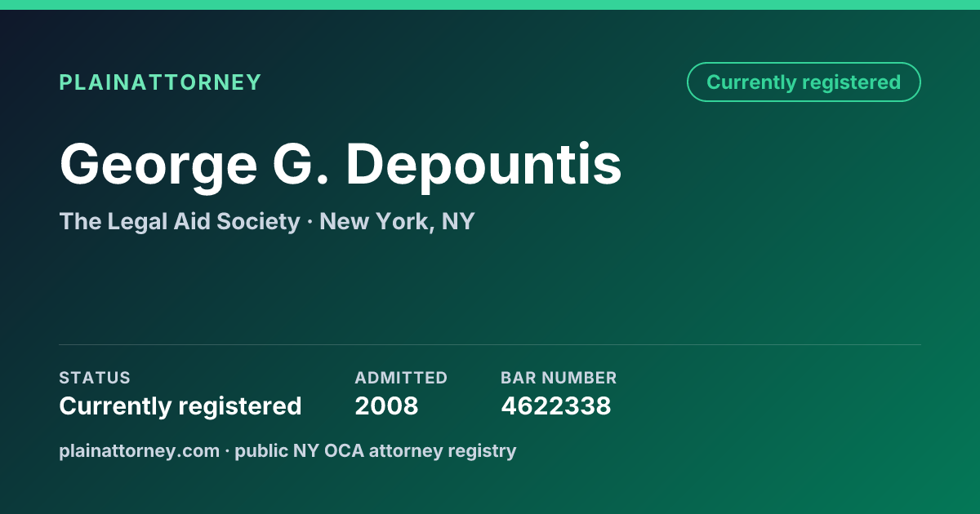This screenshot has height=514, width=980.
Task: Click the word Depountis in the heading
Action: tap(483, 166)
